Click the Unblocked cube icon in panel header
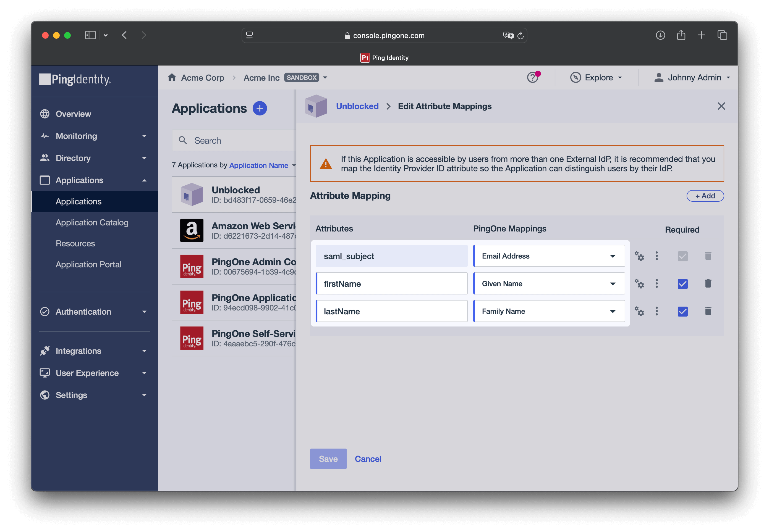 316,106
